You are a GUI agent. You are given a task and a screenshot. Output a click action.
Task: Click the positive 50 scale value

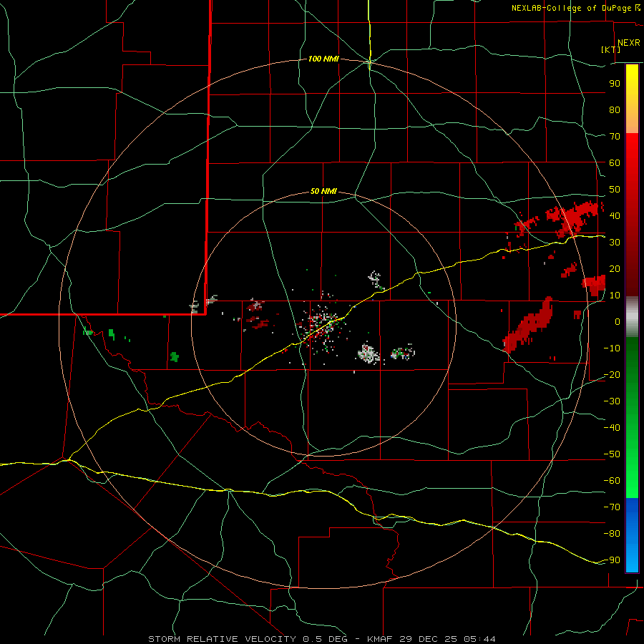(615, 190)
